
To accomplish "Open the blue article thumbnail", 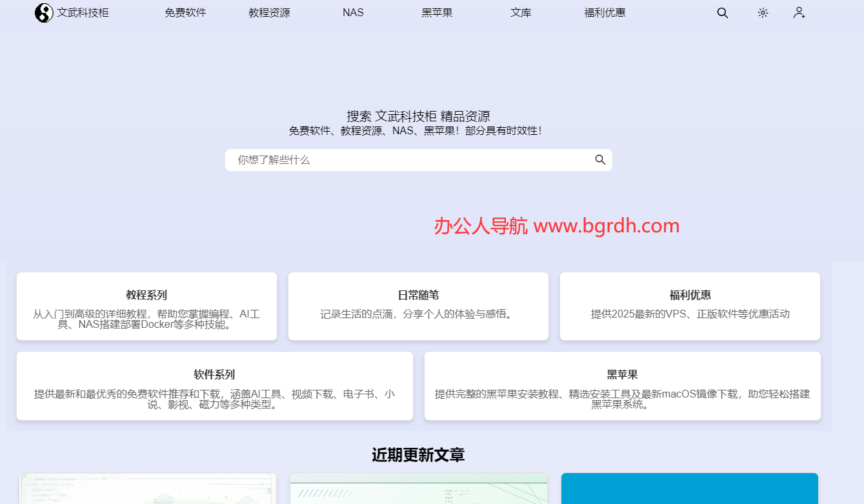I will point(690,489).
